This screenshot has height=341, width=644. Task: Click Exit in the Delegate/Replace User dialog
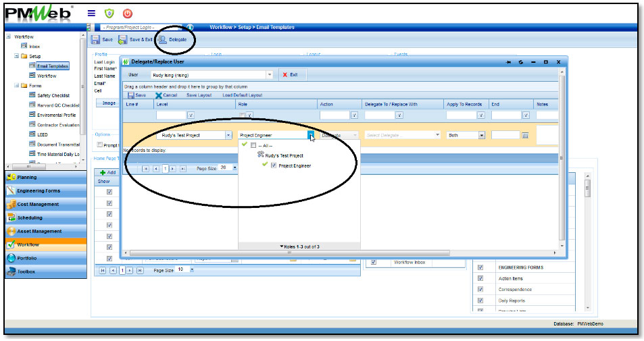[x=290, y=75]
